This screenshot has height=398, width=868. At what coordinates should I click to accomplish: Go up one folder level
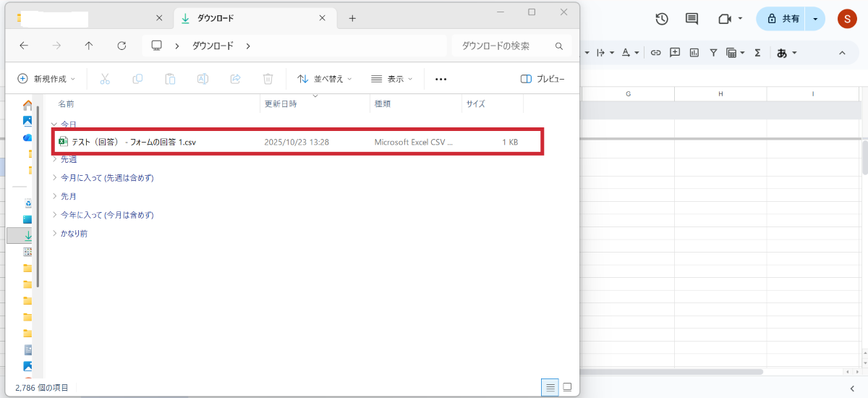[x=89, y=46]
